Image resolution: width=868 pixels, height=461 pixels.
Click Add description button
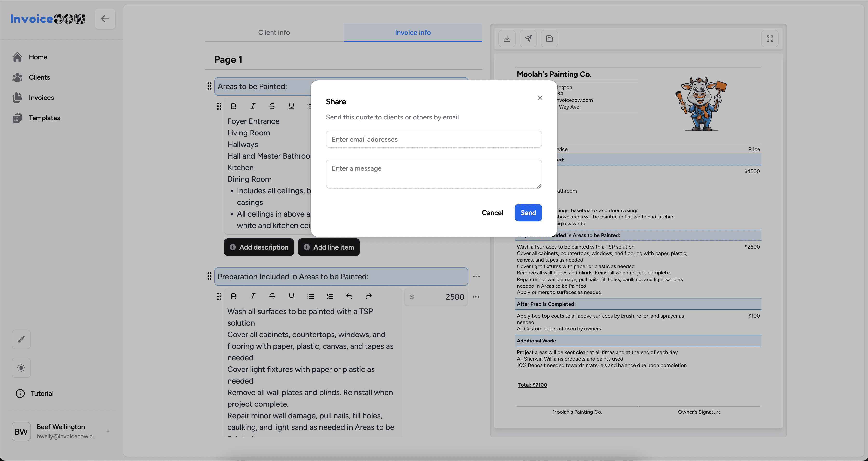click(x=259, y=247)
